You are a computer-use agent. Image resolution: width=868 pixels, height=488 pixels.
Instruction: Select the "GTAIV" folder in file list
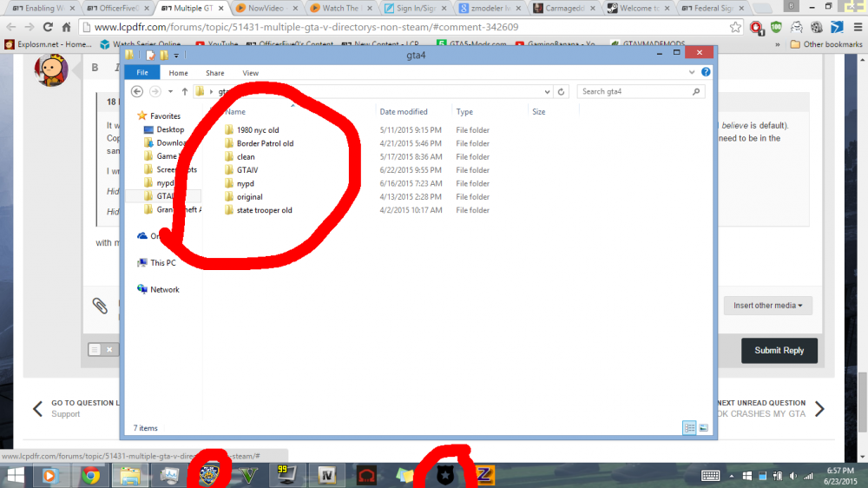click(247, 170)
